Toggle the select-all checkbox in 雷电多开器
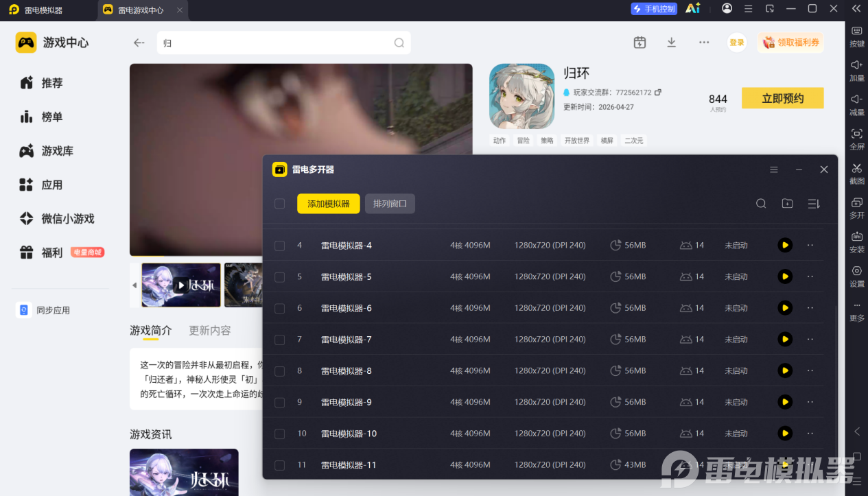Image resolution: width=868 pixels, height=496 pixels. point(279,204)
